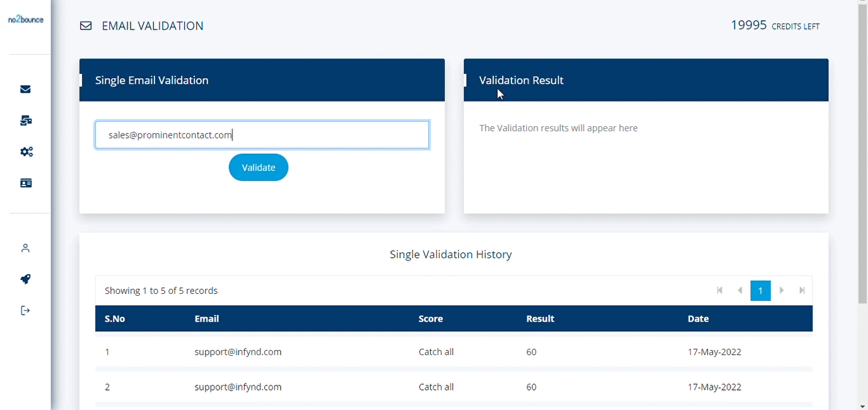Image resolution: width=868 pixels, height=410 pixels.
Task: Click the Date column header
Action: [x=698, y=319]
